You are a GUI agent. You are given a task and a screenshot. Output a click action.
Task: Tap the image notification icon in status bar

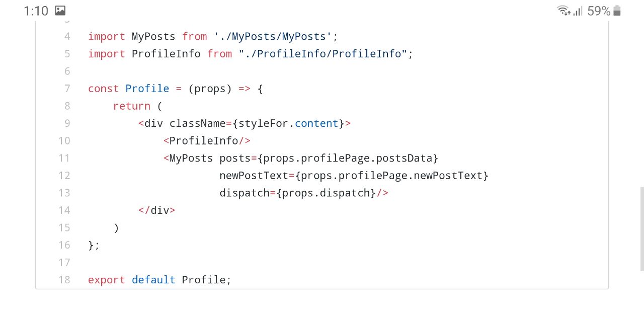tap(60, 11)
